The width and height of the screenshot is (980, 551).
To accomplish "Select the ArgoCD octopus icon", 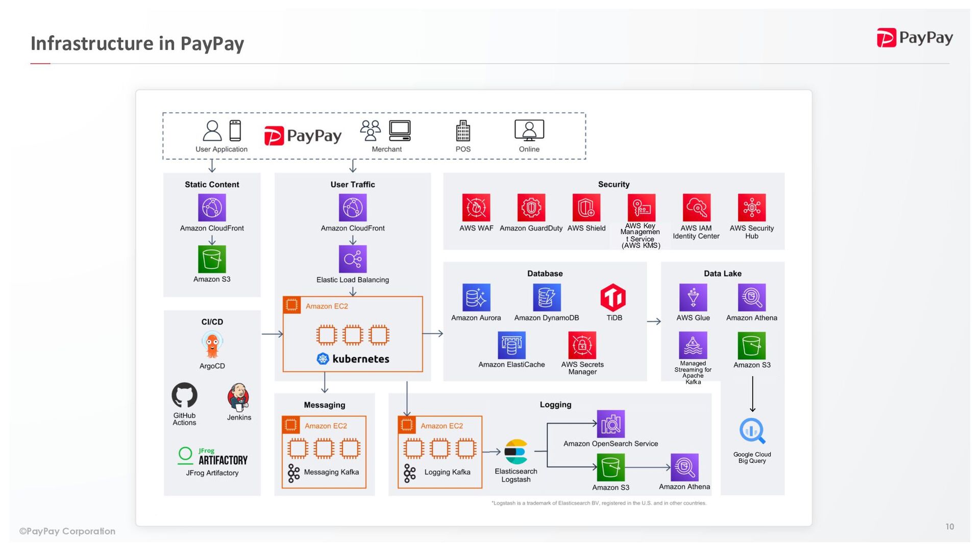I will pyautogui.click(x=212, y=345).
